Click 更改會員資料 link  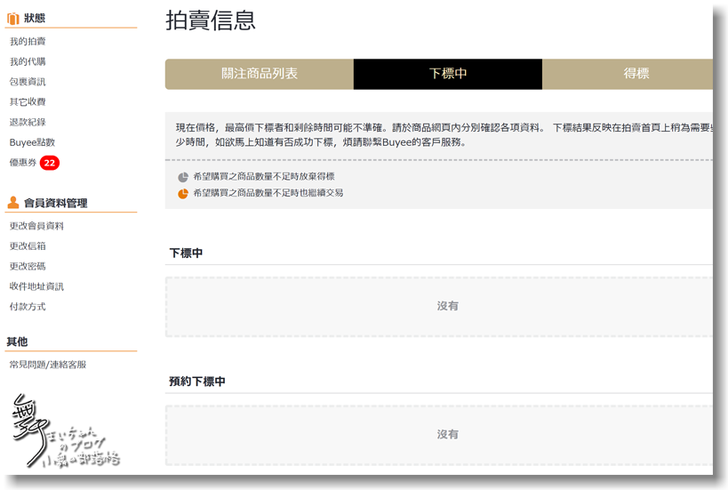coord(37,226)
